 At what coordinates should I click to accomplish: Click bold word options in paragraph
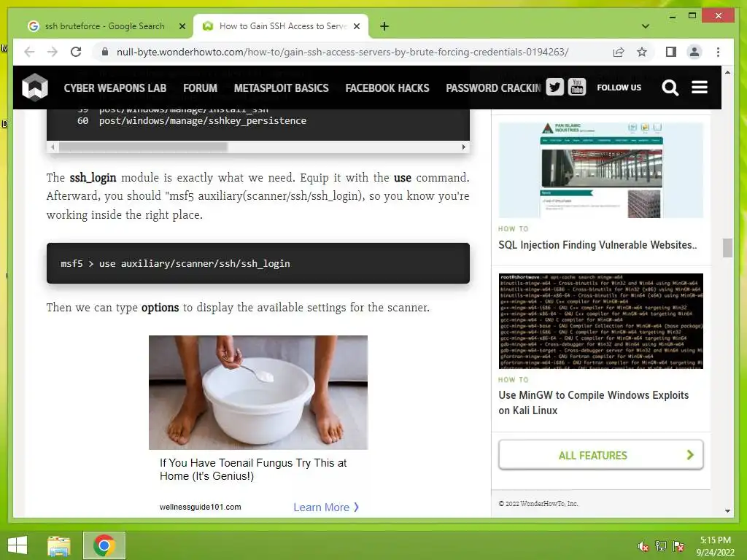[160, 308]
